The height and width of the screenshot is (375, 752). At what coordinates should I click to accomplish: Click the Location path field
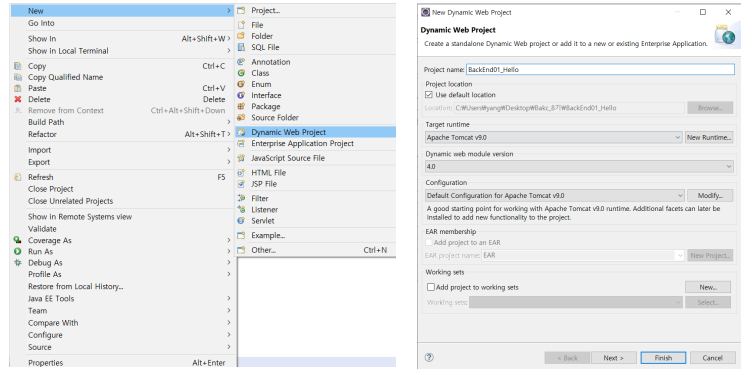[x=569, y=108]
